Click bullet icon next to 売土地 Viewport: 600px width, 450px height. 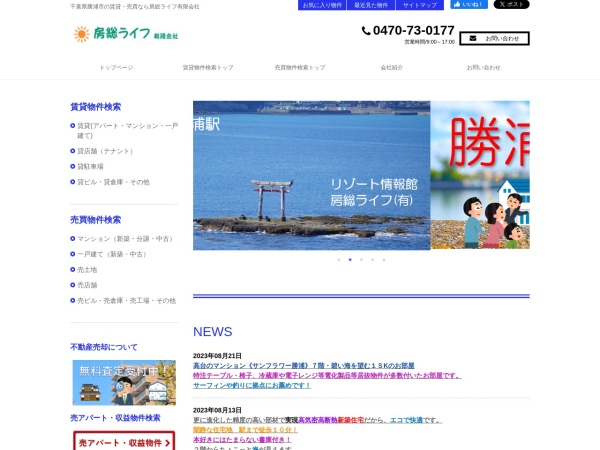pyautogui.click(x=73, y=270)
